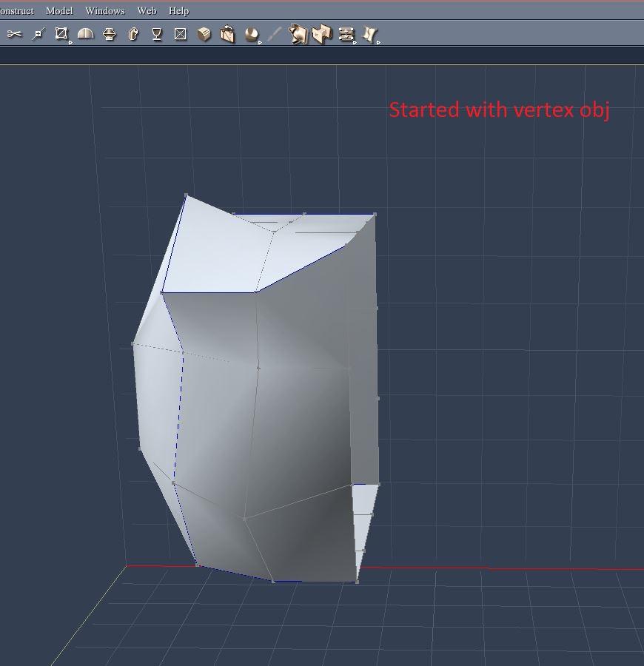
Task: Click the bent block deformer icon
Action: pos(321,34)
